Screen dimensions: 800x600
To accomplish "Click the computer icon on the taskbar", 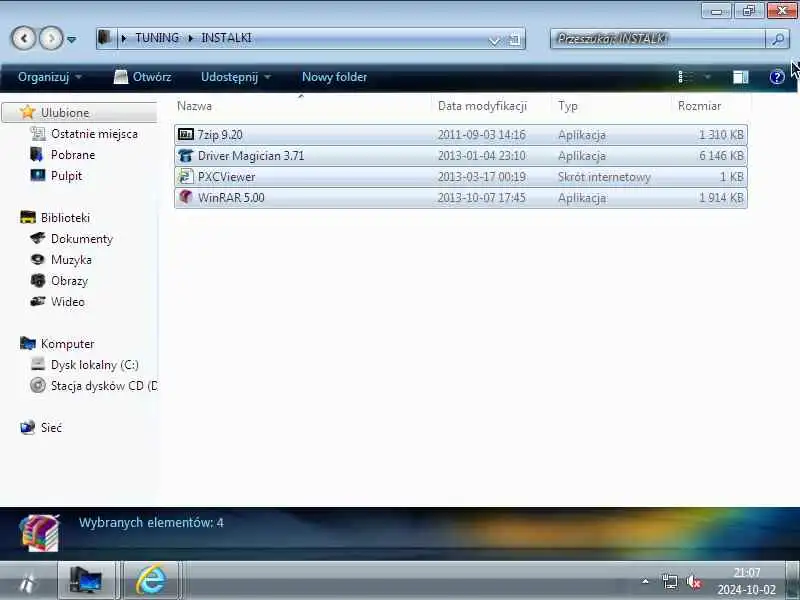I will point(86,580).
